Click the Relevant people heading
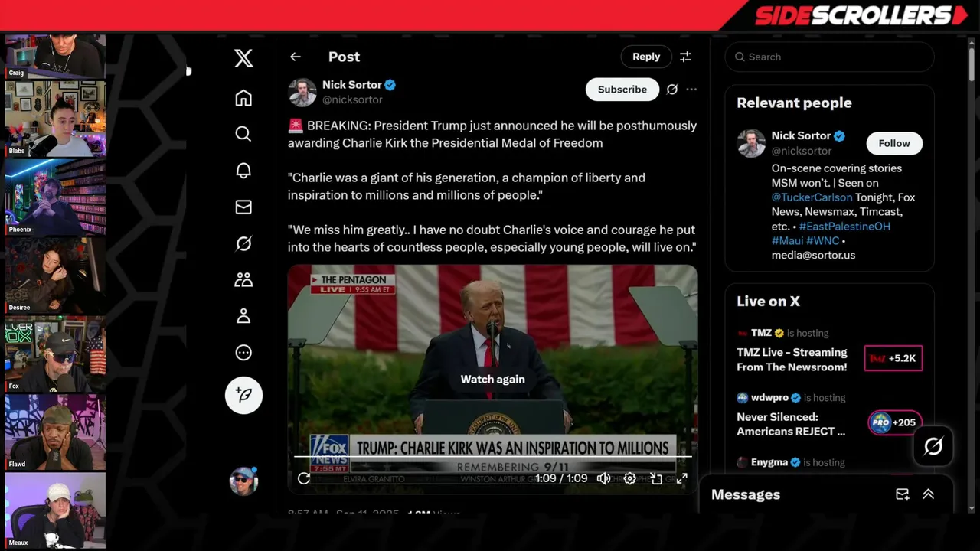Viewport: 980px width, 551px height. pyautogui.click(x=794, y=103)
